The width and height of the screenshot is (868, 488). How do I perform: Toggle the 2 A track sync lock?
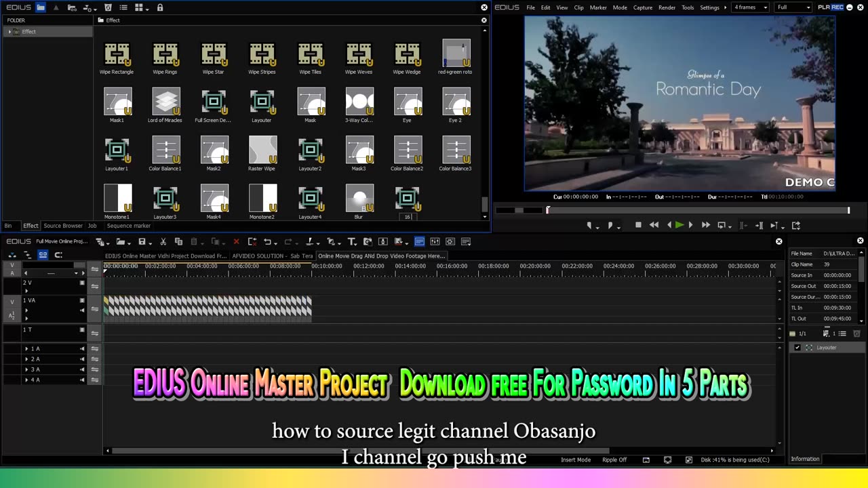[95, 359]
